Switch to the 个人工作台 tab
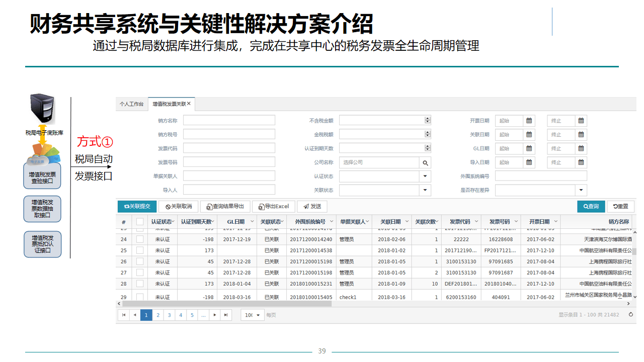The image size is (644, 362). (x=131, y=104)
